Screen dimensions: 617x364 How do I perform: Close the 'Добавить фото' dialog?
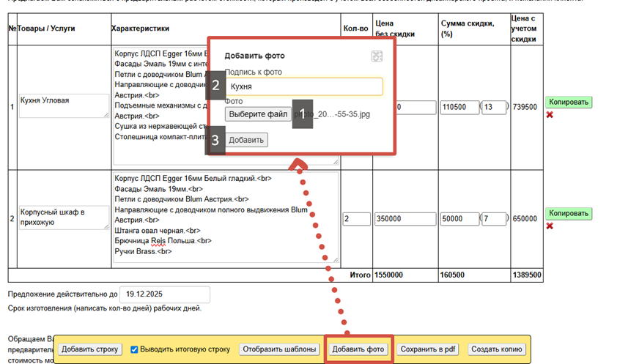pyautogui.click(x=377, y=56)
